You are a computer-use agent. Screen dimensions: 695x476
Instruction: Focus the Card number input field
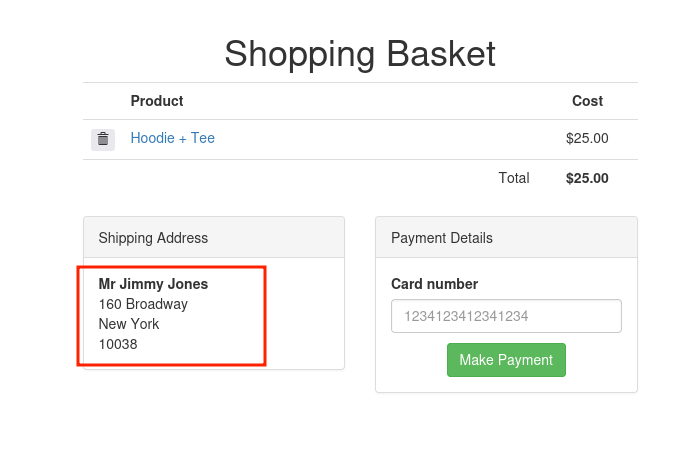(506, 316)
